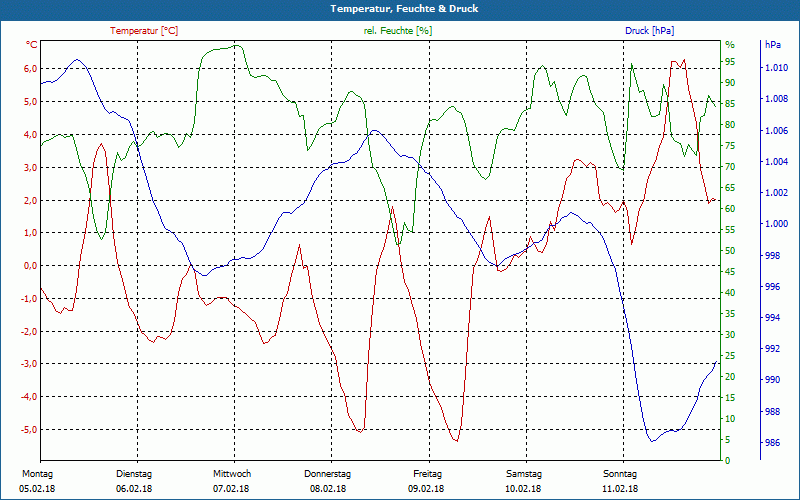Image resolution: width=800 pixels, height=500 pixels.
Task: Click the 3,0 temperature axis value
Action: point(31,167)
